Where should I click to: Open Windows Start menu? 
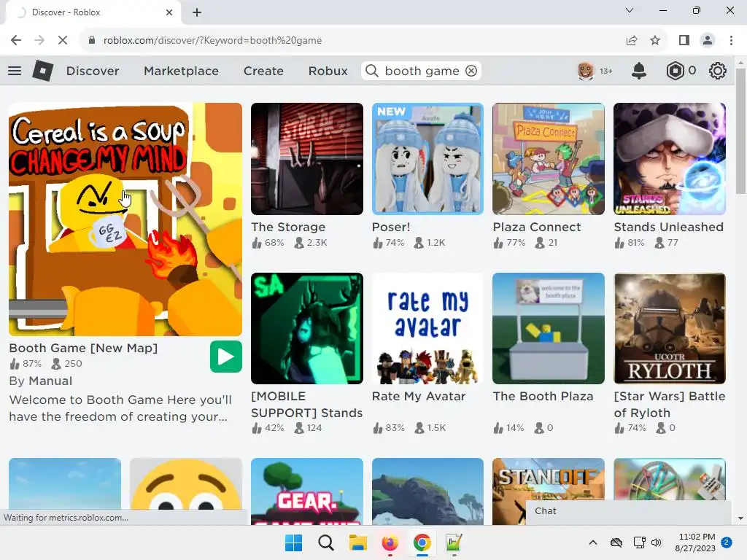pos(293,542)
